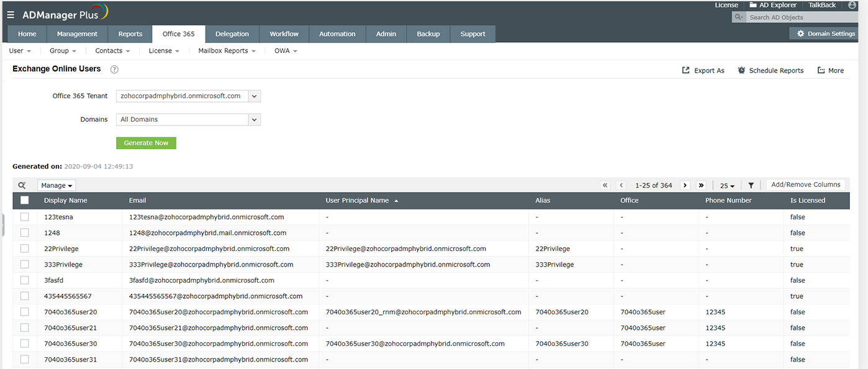Go to the next page arrow
This screenshot has width=868, height=369.
click(x=685, y=185)
